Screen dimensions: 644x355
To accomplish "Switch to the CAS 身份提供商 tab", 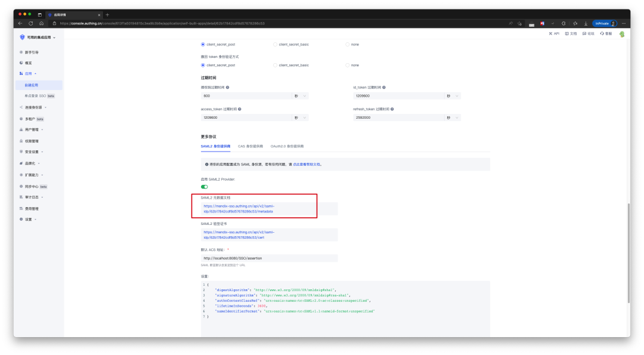I will tap(250, 146).
